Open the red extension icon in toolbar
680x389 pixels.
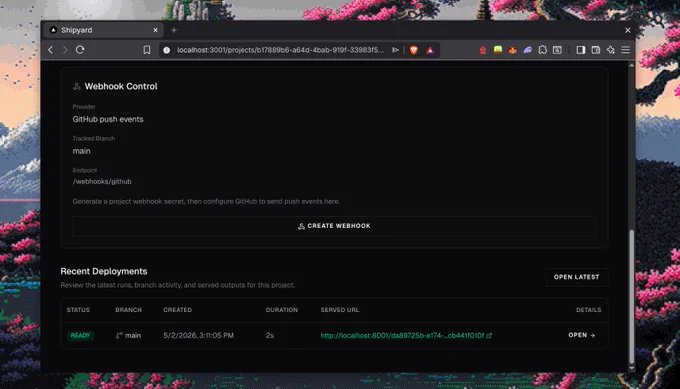tap(483, 50)
